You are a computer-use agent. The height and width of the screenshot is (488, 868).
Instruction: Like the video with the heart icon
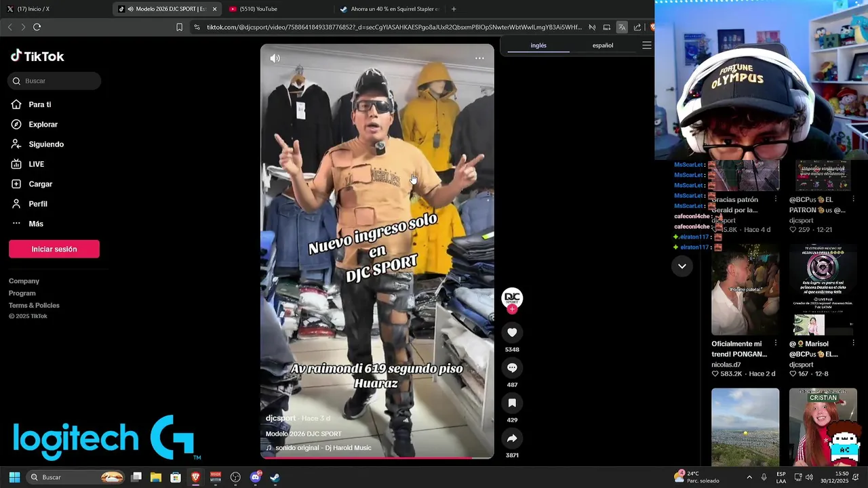(x=512, y=332)
